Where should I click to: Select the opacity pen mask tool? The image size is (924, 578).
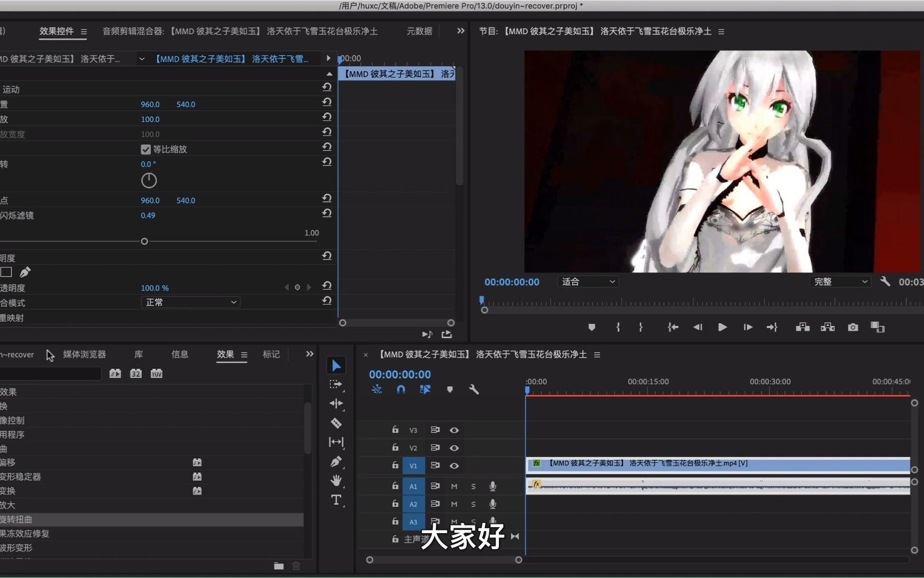(25, 272)
